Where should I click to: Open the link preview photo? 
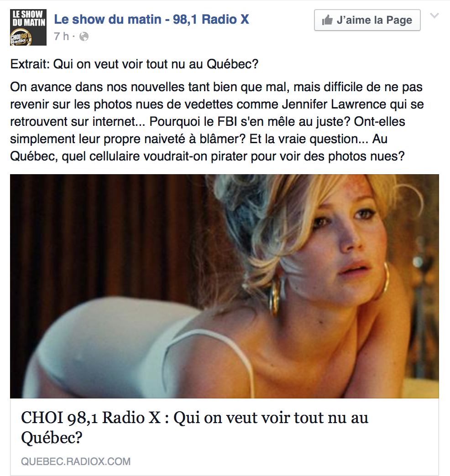[x=224, y=286]
